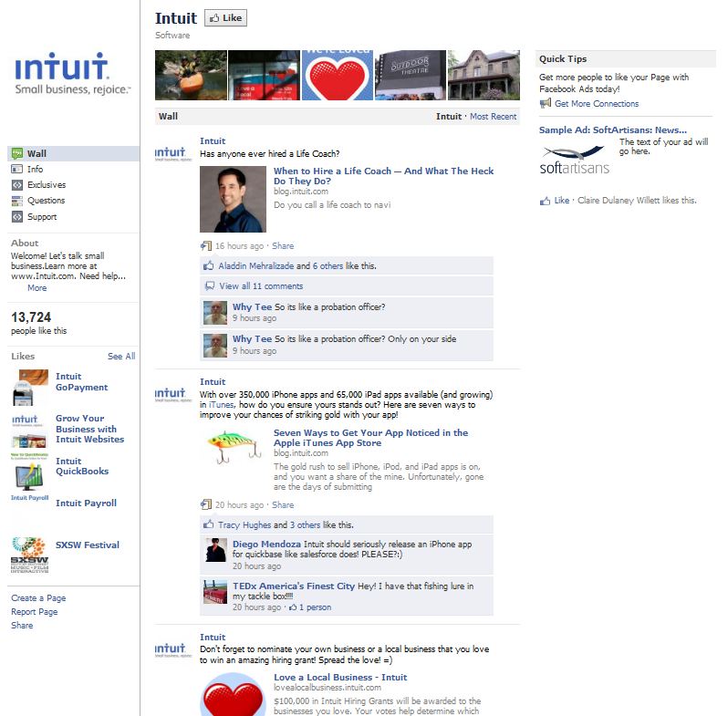Open Aladdin Mehralizade's profile
Image resolution: width=728 pixels, height=716 pixels.
point(255,266)
